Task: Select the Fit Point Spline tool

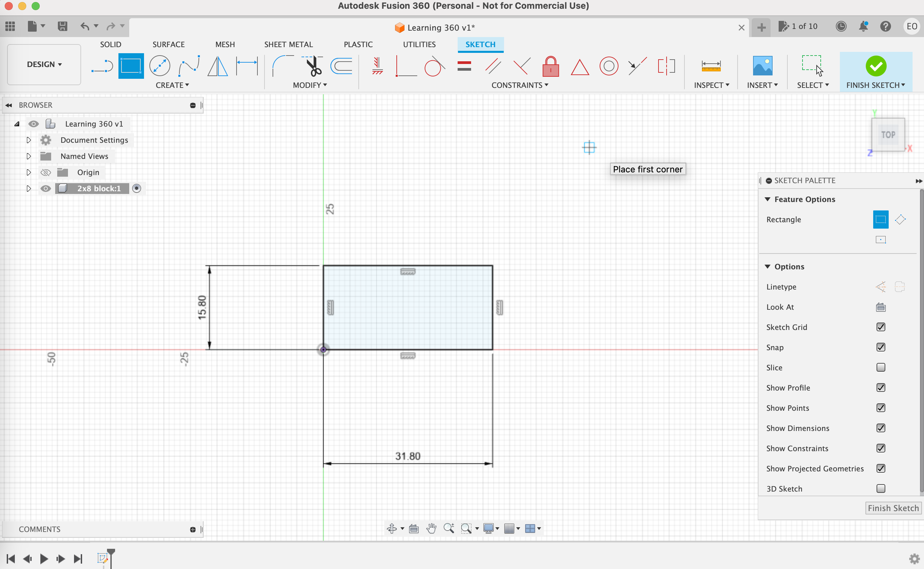Action: coord(189,66)
